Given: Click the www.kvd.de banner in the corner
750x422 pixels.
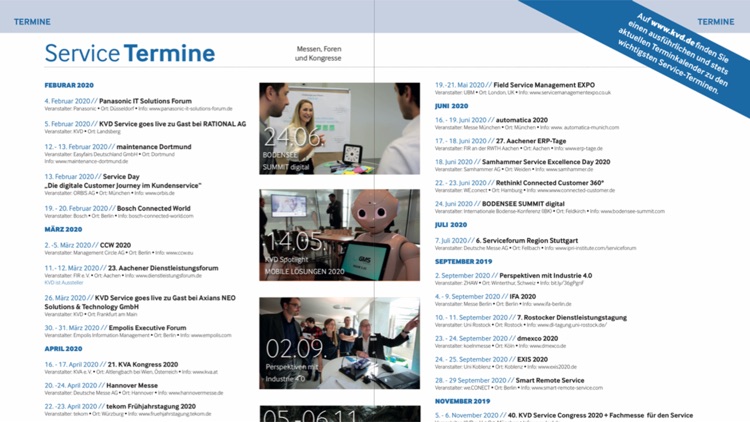Looking at the screenshot, I should click(x=672, y=53).
